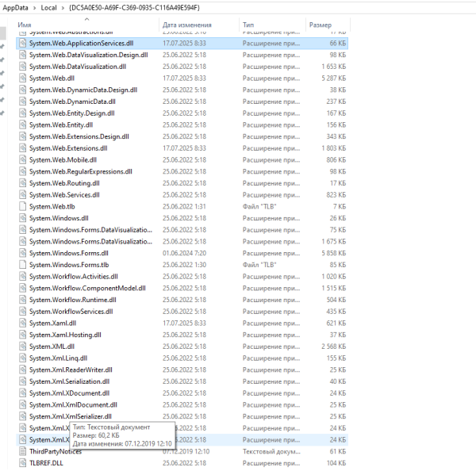Click the System.Web.DynamicData.dll file icon

(x=22, y=101)
